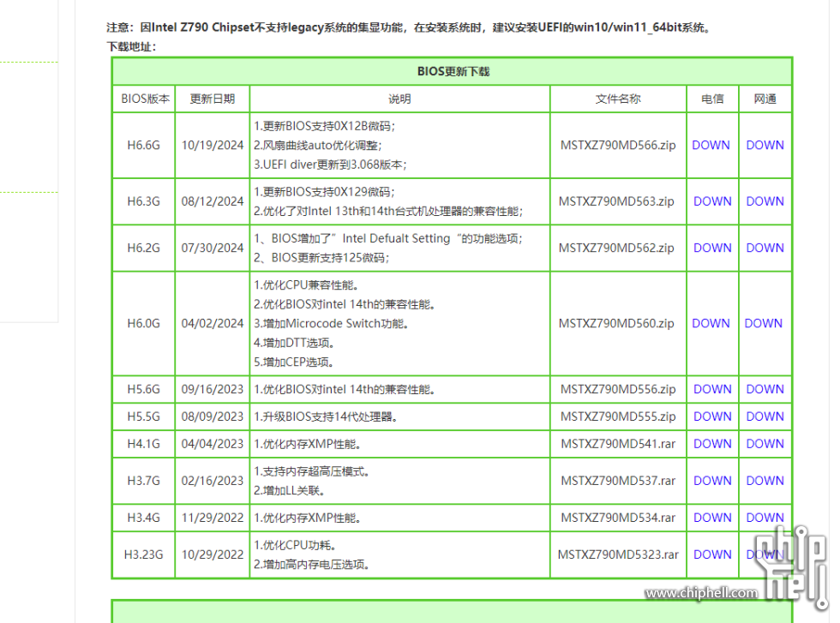Click the update date 10/19/2024

(x=213, y=146)
